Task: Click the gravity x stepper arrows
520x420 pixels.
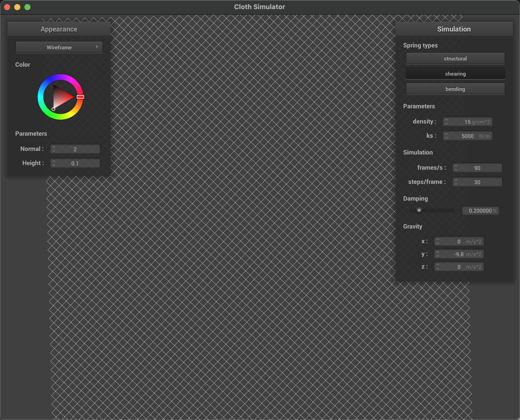Action: (438, 241)
